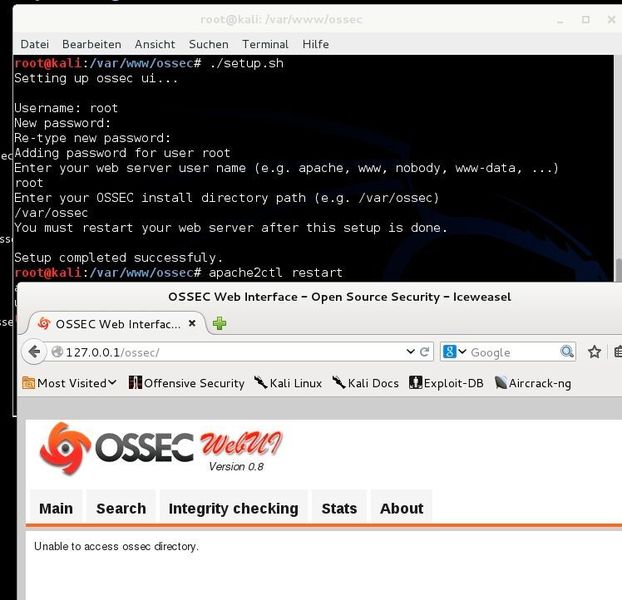622x600 pixels.
Task: Open the Bearbeiten menu in terminal
Action: [x=92, y=44]
